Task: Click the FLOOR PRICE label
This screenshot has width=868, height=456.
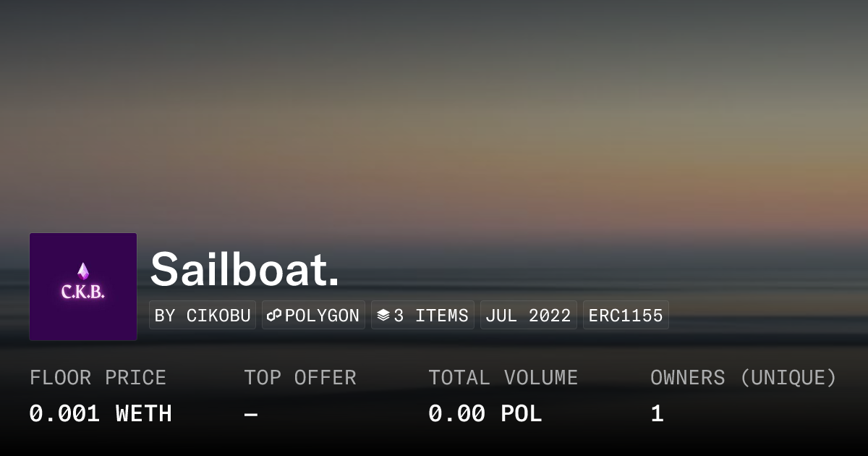Action: tap(98, 378)
